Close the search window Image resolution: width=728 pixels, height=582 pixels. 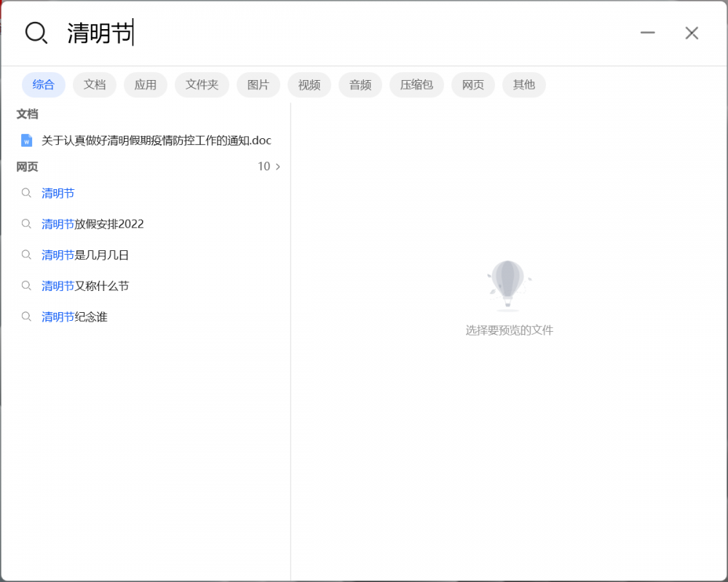692,33
